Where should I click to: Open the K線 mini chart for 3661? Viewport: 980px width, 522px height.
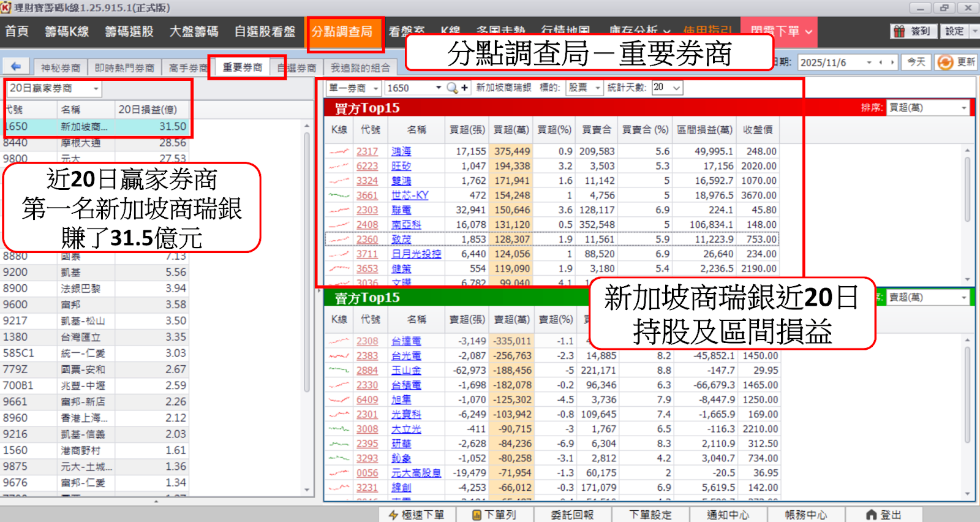pos(339,195)
